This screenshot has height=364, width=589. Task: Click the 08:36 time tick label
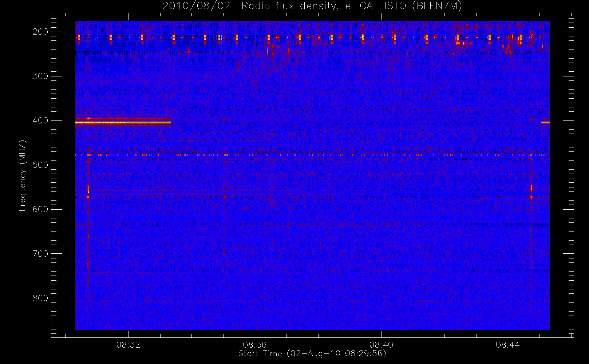pos(255,345)
